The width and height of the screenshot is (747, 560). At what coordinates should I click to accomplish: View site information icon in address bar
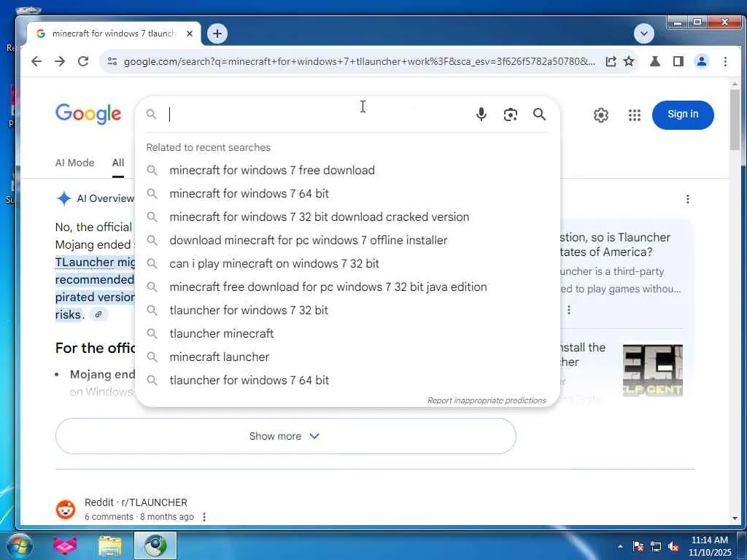point(112,61)
